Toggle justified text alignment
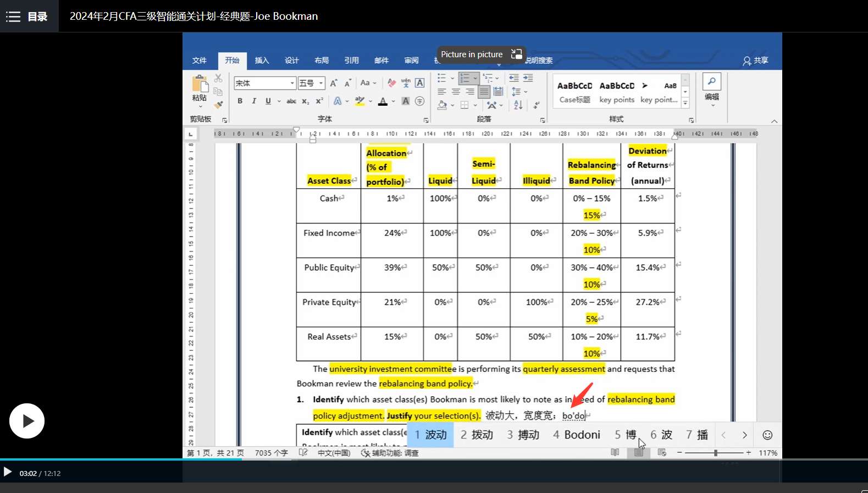The image size is (868, 493). click(x=484, y=92)
